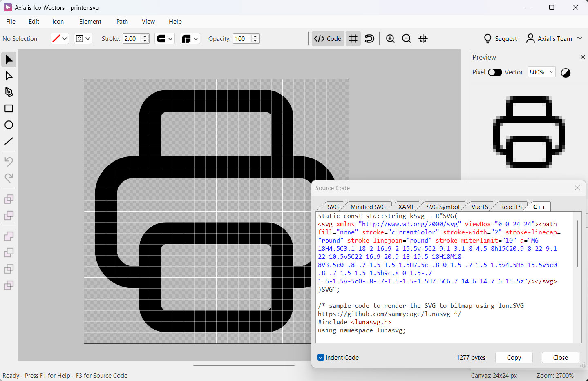588x381 pixels.
Task: Click the Copy button
Action: [x=514, y=358]
